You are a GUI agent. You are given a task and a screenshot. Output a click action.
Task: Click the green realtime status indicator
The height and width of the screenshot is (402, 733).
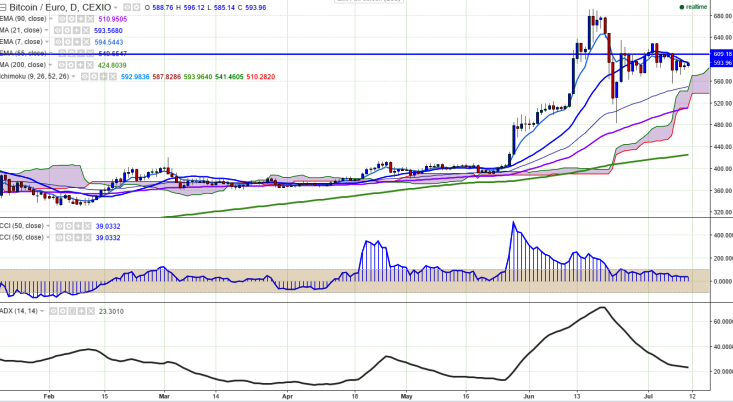pos(693,7)
